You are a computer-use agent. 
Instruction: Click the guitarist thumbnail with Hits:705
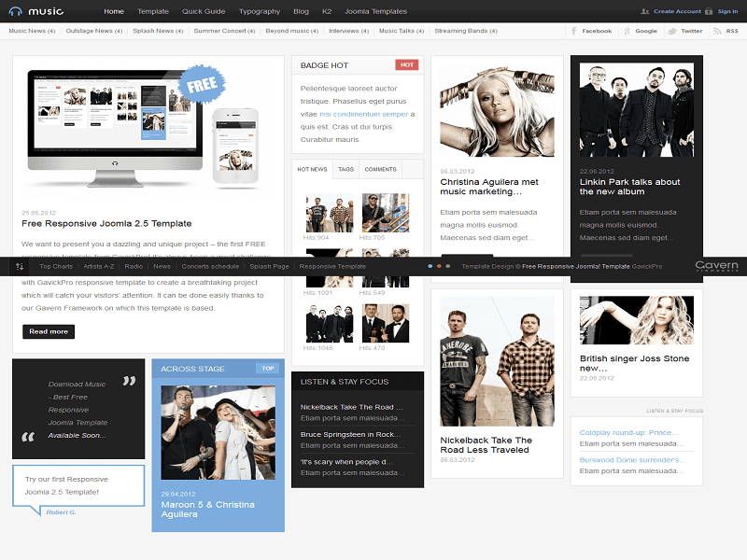point(386,213)
